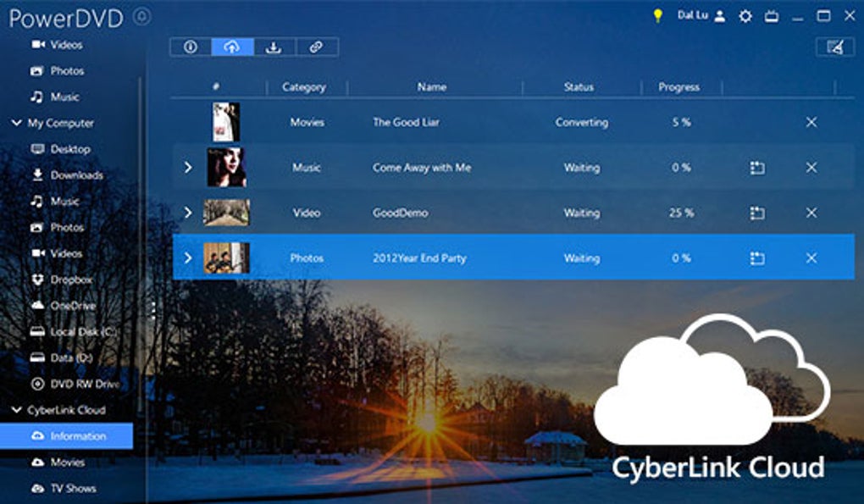Viewport: 864px width, 504px height.
Task: Cancel 2012Year End Party upload
Action: tap(811, 258)
